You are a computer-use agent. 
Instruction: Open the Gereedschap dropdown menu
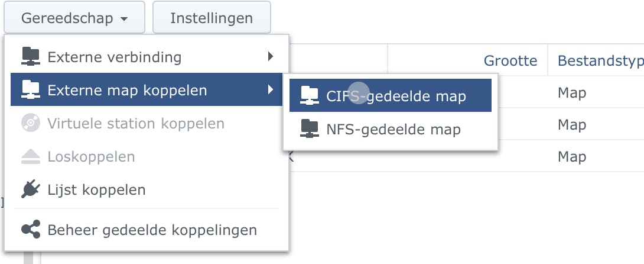(74, 18)
